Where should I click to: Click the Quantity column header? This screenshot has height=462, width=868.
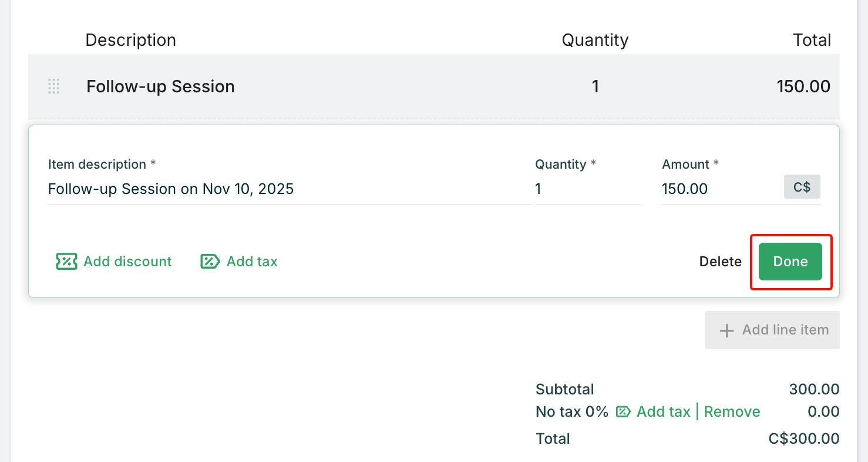coord(595,40)
